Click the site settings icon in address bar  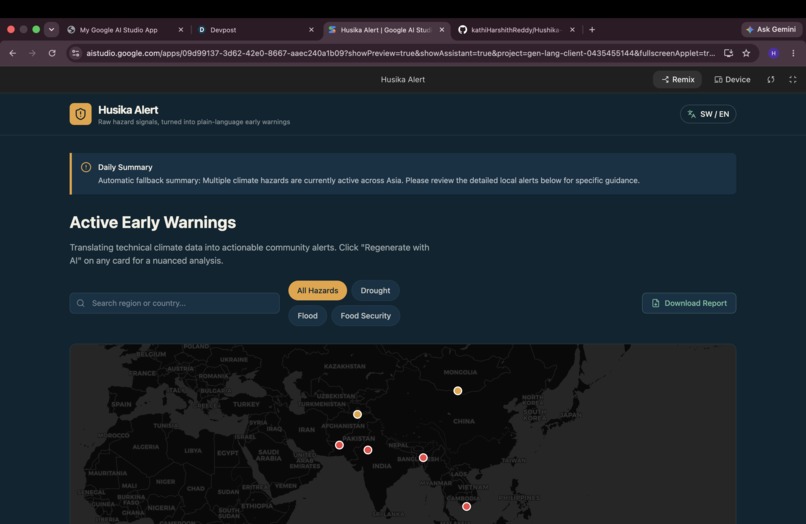pos(76,53)
